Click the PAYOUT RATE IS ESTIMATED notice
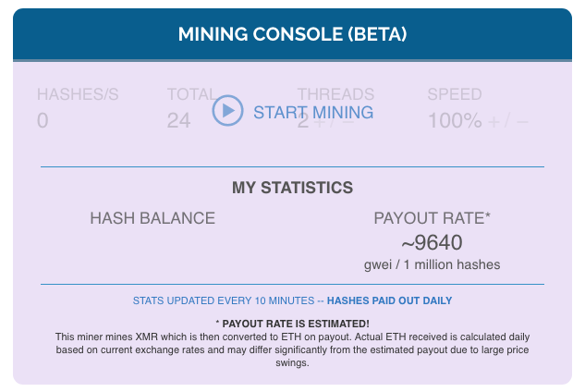 tap(292, 324)
